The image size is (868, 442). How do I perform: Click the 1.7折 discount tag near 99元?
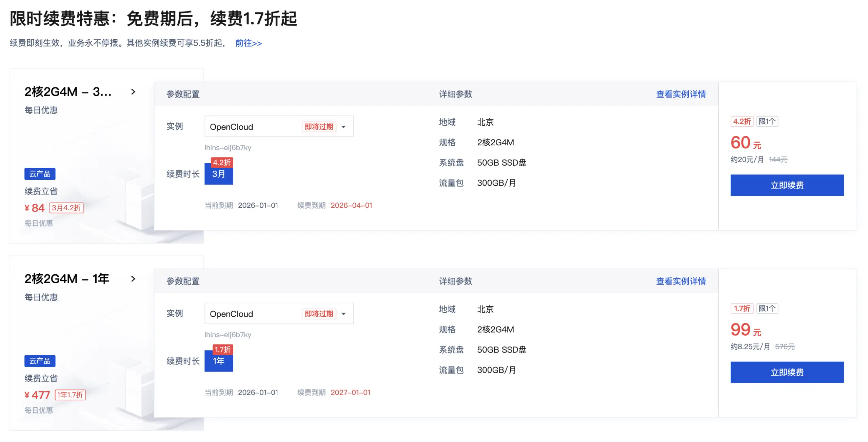(742, 308)
